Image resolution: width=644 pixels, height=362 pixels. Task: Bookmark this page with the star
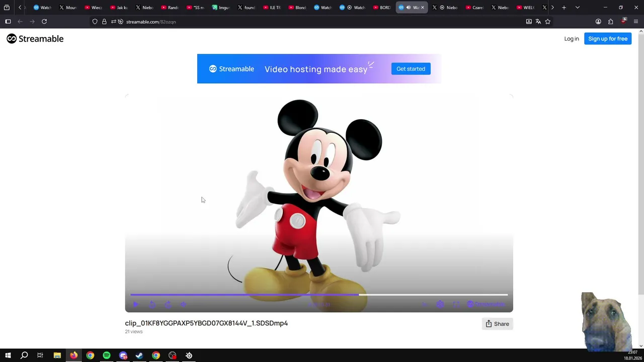click(x=548, y=22)
